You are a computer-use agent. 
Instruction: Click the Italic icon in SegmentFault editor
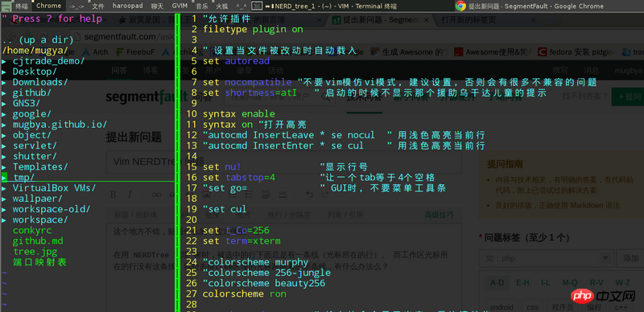point(130,194)
